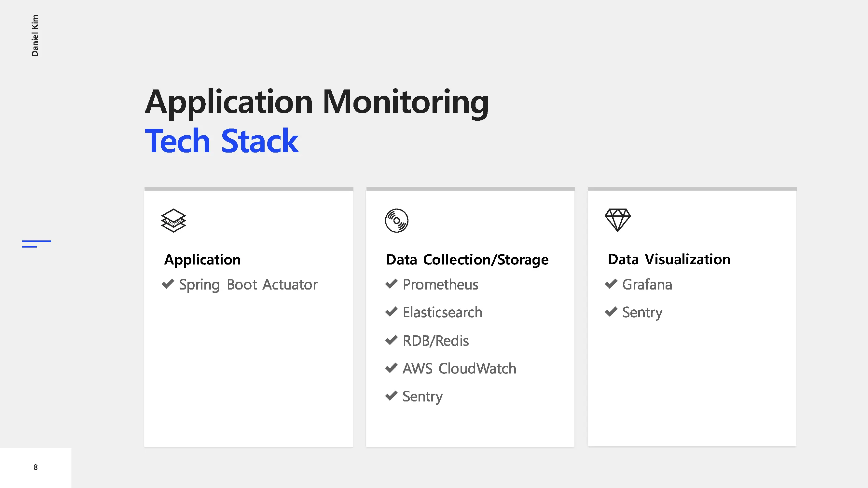Click the checkmark beside RDB/Redis
The height and width of the screenshot is (488, 868).
[391, 340]
